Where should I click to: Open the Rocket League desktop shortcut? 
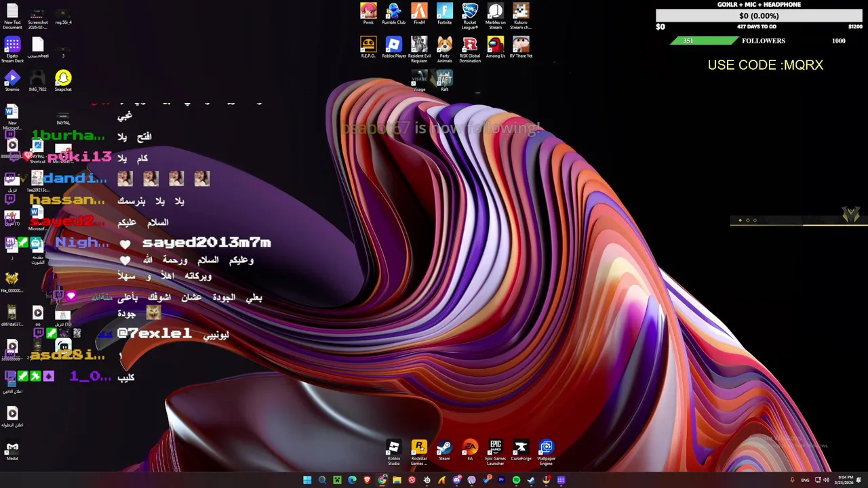(x=470, y=16)
